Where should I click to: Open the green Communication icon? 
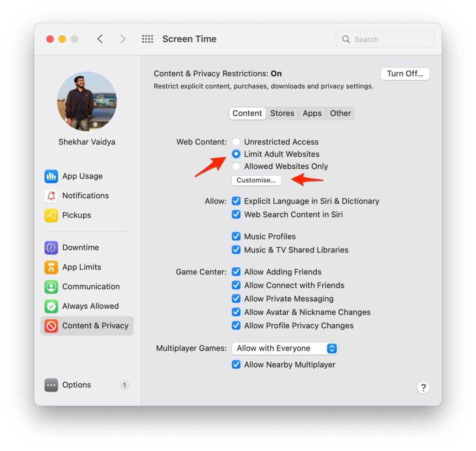[51, 287]
